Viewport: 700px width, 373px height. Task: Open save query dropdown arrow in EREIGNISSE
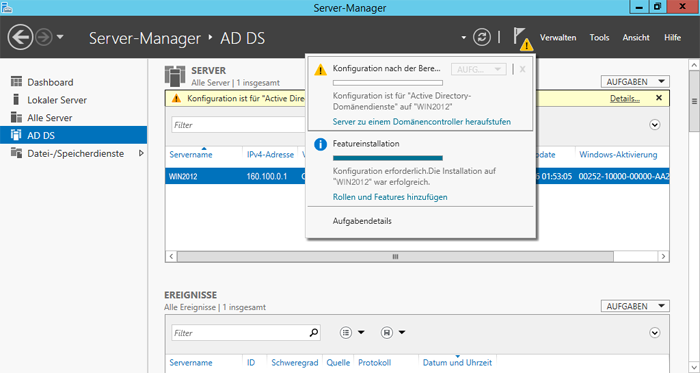pos(402,332)
